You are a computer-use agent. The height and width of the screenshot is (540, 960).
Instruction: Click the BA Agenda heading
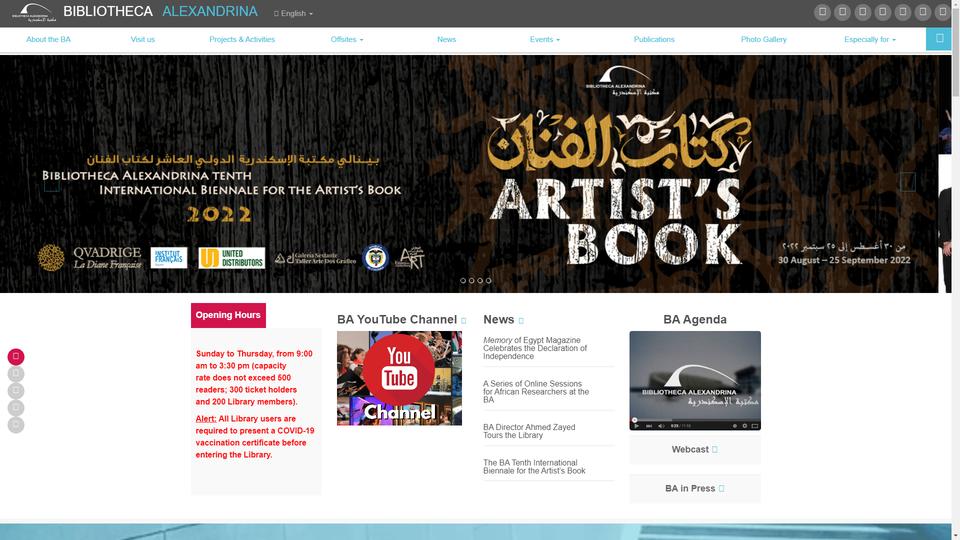pos(695,320)
